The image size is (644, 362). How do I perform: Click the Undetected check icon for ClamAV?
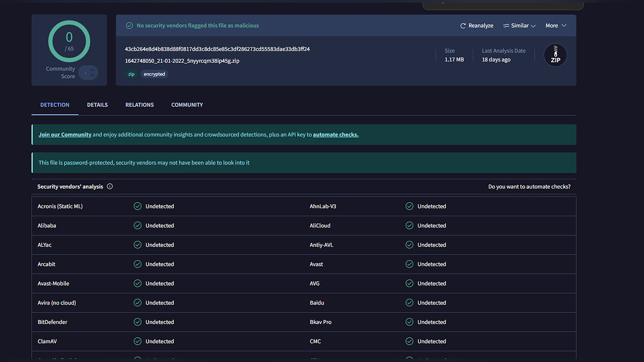tap(137, 342)
